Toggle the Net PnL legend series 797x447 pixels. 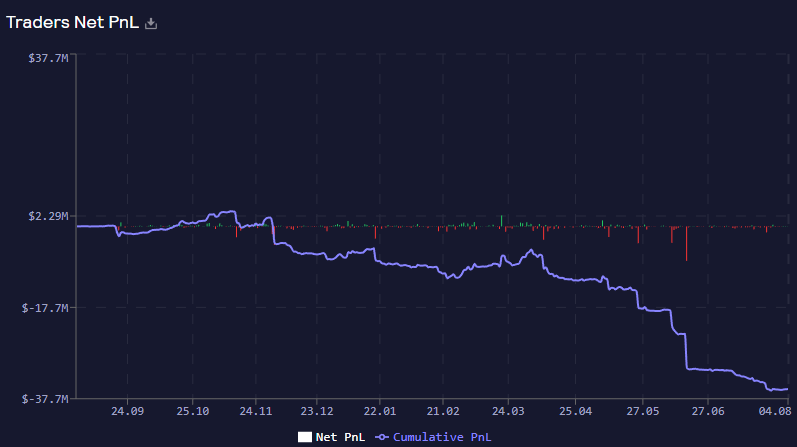pos(331,437)
